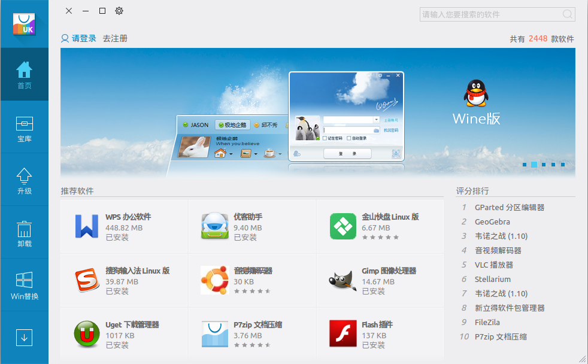
Task: Select the highlighted second banner carousel dot
Action: (x=534, y=164)
